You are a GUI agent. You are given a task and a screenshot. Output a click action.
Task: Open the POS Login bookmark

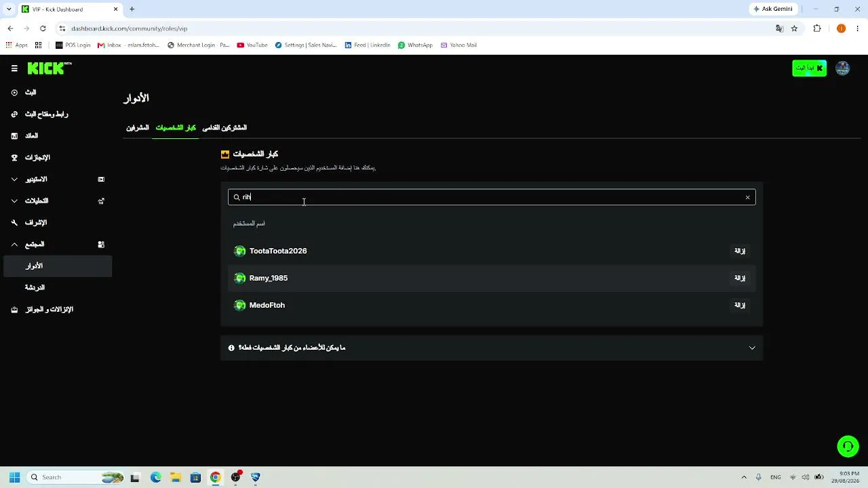[73, 45]
